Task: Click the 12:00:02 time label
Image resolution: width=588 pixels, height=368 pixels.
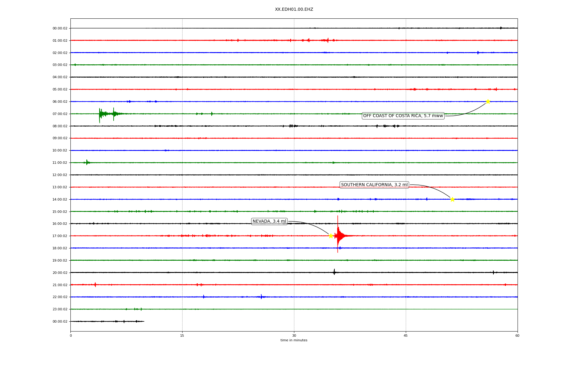Action: point(60,175)
